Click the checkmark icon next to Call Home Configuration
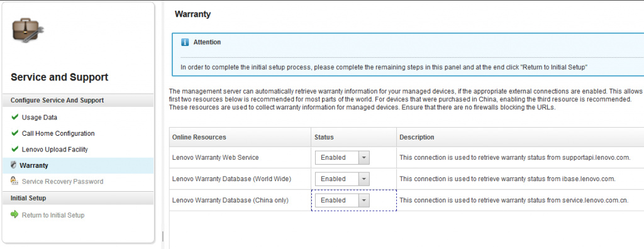Viewport: 644px width, 249px height. (x=15, y=133)
